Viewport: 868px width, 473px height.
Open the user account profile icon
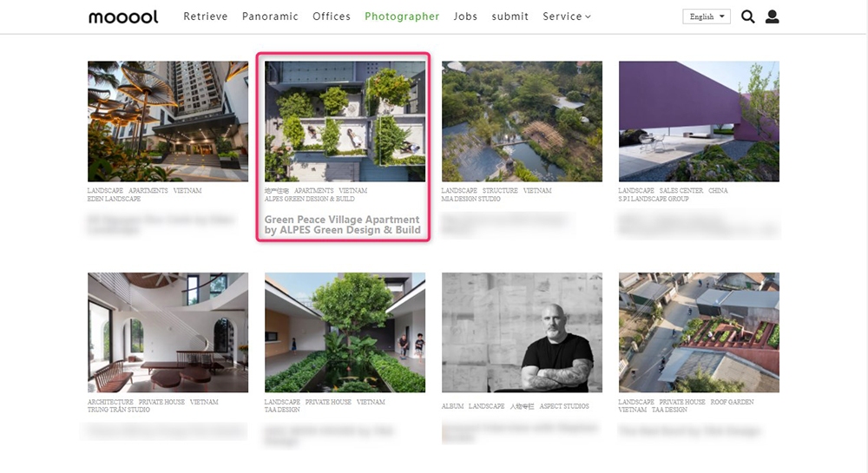(773, 16)
